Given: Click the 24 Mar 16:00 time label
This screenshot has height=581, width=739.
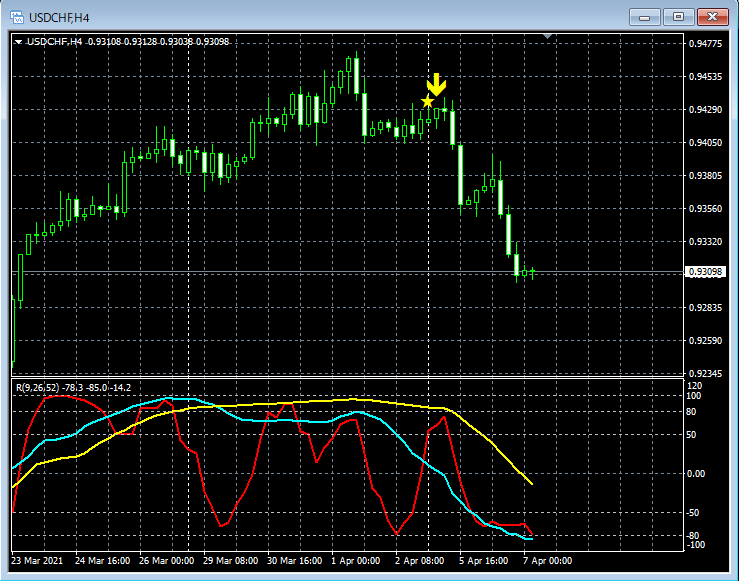Looking at the screenshot, I should tap(102, 561).
